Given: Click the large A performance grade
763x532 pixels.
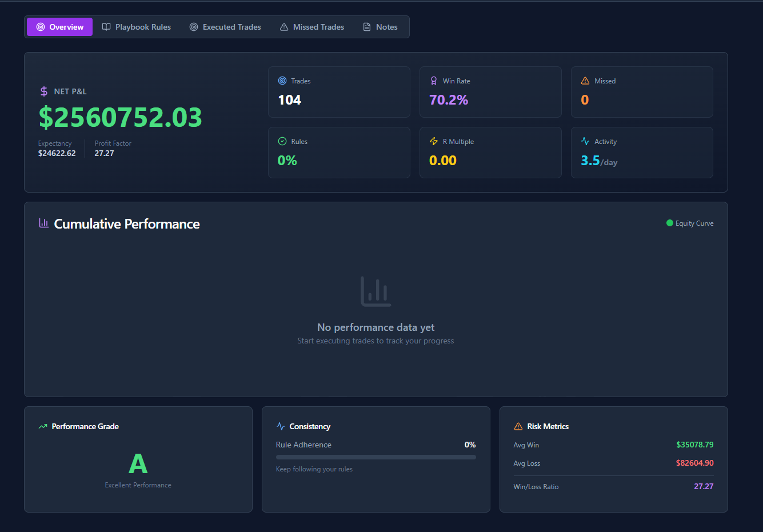Looking at the screenshot, I should 138,463.
